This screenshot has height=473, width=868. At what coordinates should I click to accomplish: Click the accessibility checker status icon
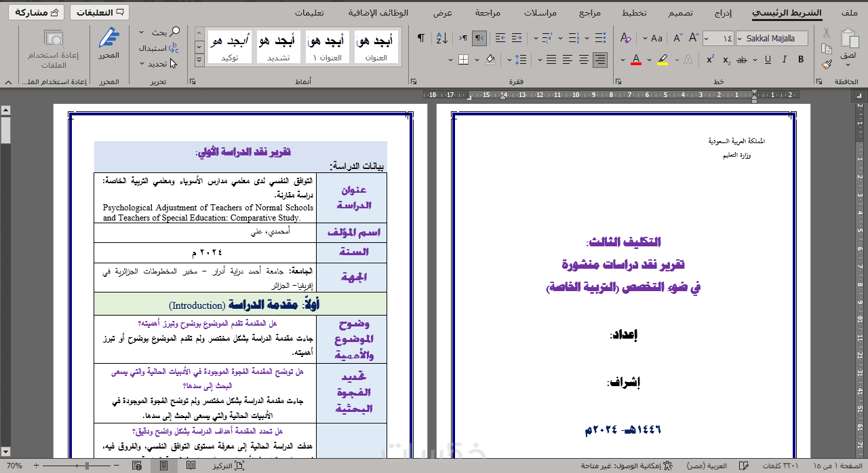click(668, 466)
